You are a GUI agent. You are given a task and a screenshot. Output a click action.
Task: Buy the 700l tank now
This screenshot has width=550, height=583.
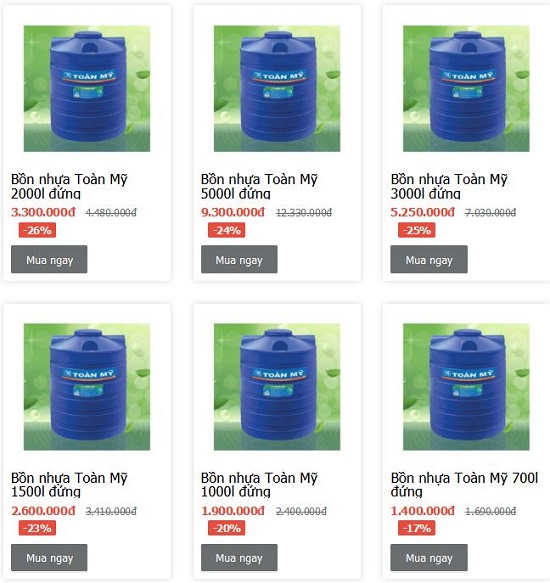(429, 557)
